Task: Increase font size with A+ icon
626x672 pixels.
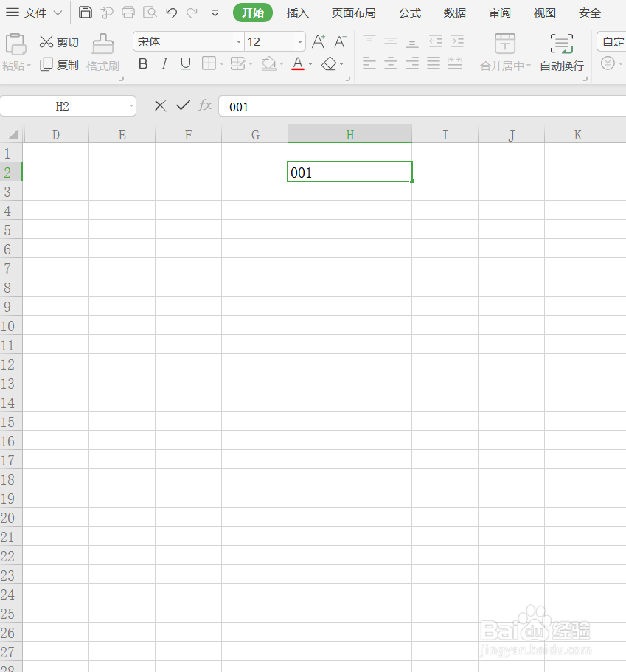Action: (x=319, y=41)
